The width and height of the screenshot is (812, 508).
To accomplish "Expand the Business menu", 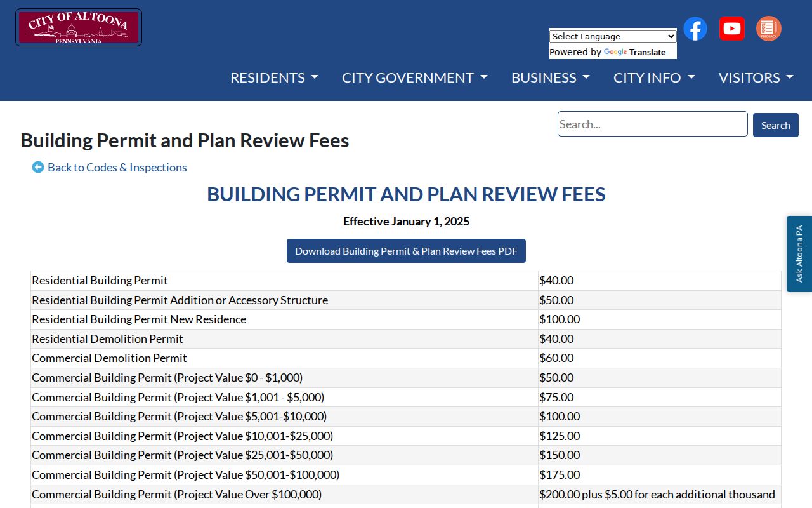I will [551, 77].
